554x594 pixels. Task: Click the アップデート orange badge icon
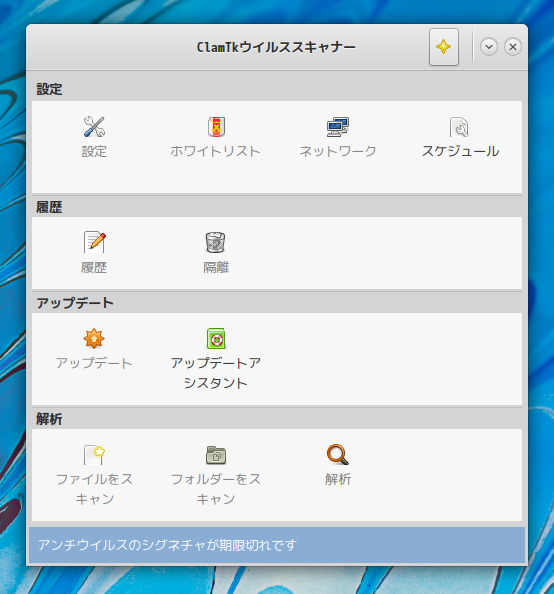pos(94,338)
